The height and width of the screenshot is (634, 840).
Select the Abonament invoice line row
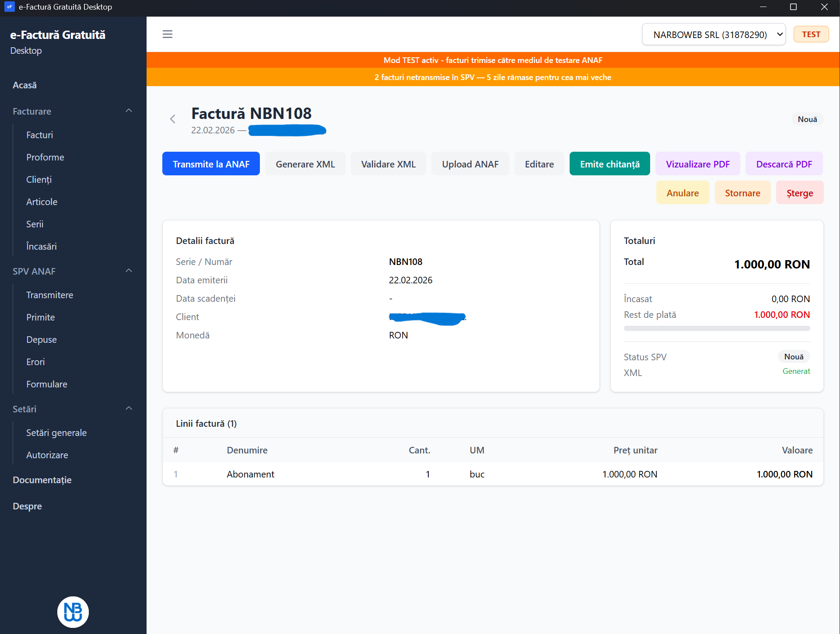pyautogui.click(x=493, y=474)
